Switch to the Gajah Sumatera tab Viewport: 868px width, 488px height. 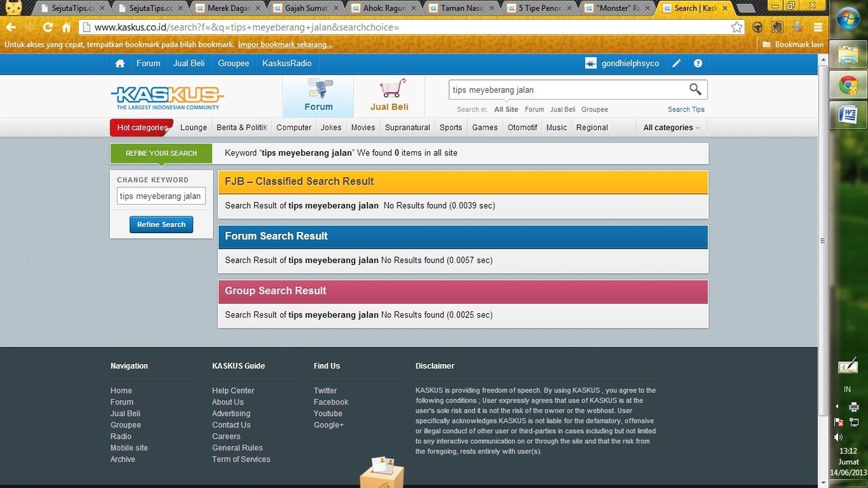tap(300, 8)
